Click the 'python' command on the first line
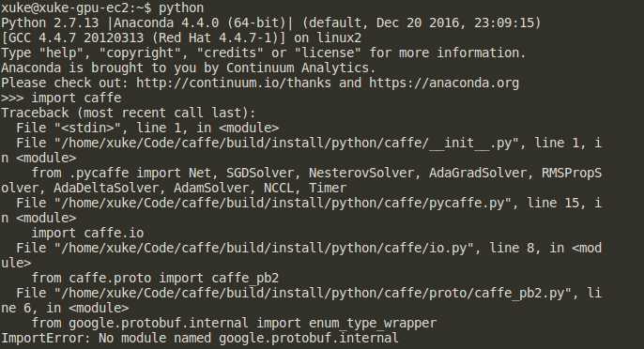The width and height of the screenshot is (644, 349). 181,8
